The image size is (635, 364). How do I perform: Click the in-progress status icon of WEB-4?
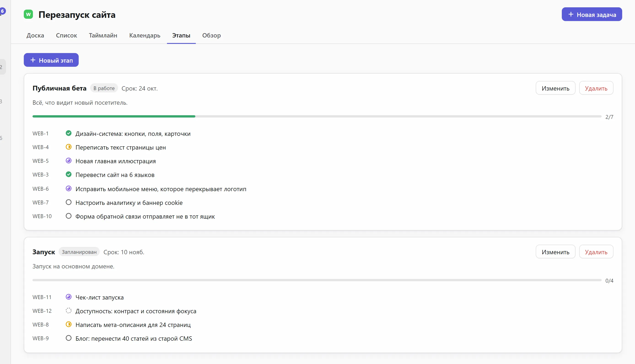tap(69, 147)
